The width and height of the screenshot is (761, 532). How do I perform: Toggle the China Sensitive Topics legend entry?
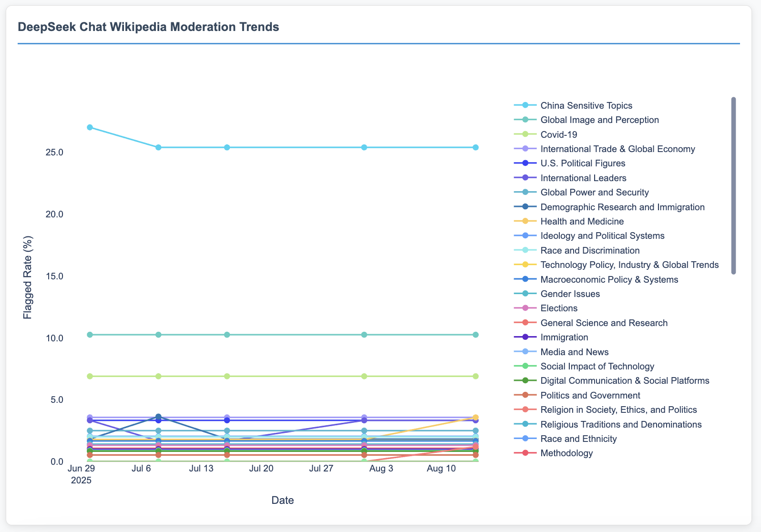click(573, 105)
